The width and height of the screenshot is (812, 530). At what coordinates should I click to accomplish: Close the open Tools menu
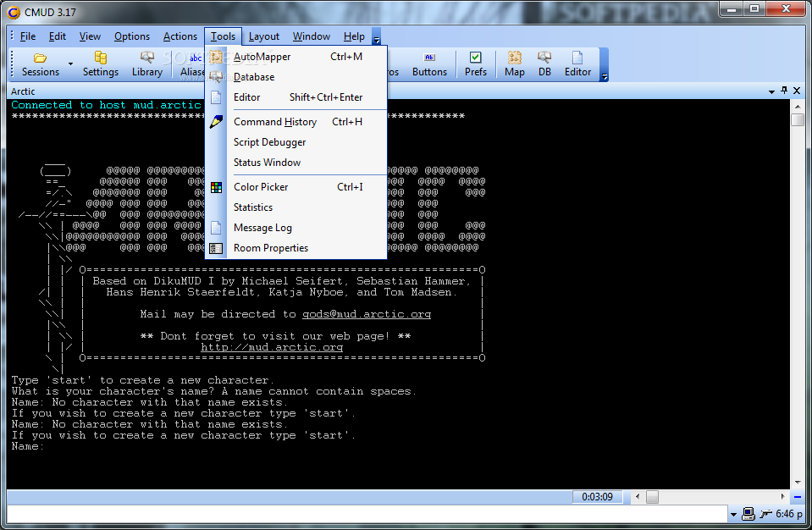pyautogui.click(x=223, y=36)
